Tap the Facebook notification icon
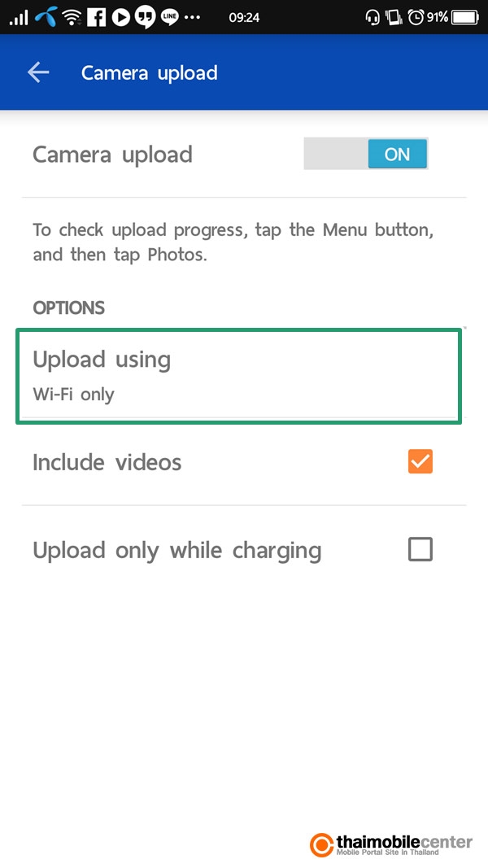Viewport: 488px width, 868px height. (96, 17)
